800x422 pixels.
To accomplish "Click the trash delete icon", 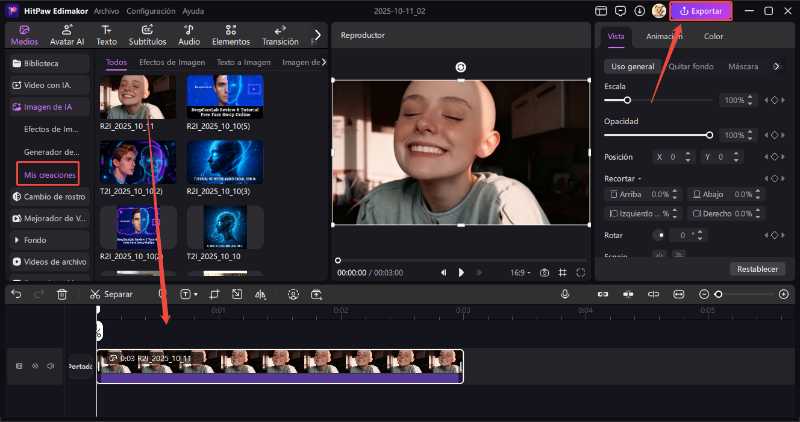I will [x=62, y=294].
